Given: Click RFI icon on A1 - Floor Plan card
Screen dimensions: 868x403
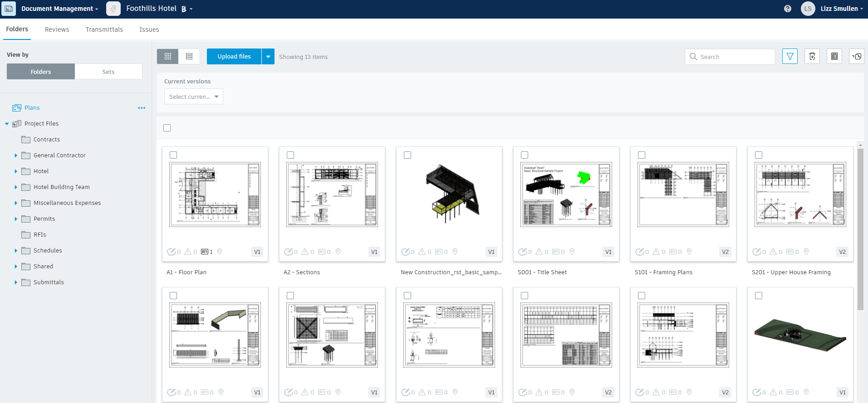Looking at the screenshot, I should (205, 252).
